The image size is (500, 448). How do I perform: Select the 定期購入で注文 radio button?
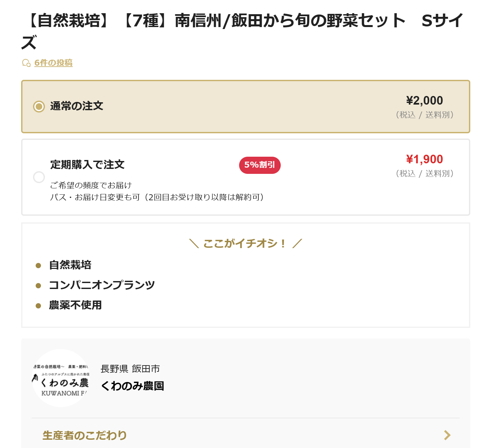[x=39, y=177]
